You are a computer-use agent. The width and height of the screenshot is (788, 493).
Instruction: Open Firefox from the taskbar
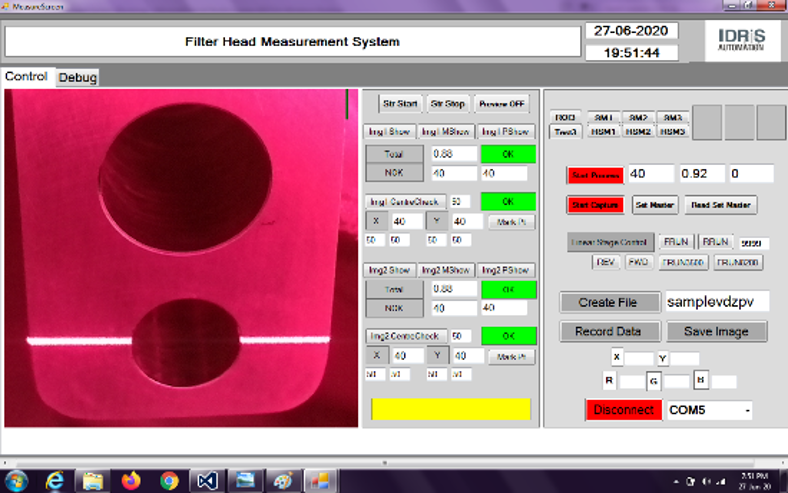pyautogui.click(x=131, y=481)
